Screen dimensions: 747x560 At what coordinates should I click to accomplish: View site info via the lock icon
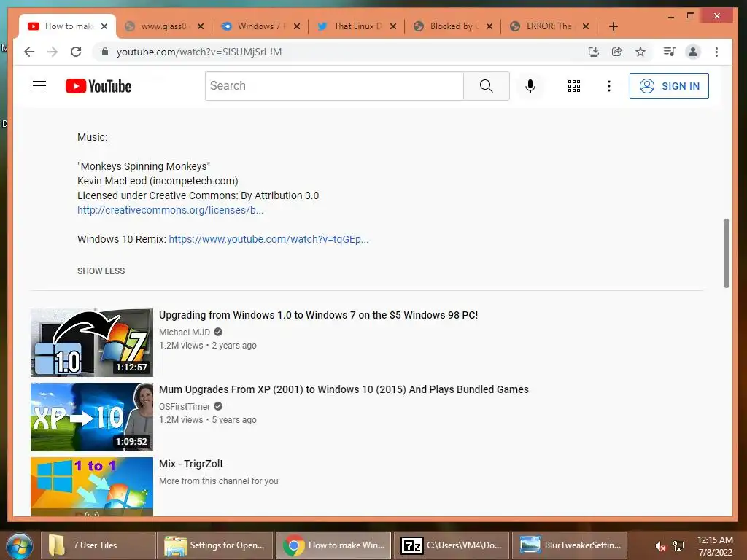[105, 52]
